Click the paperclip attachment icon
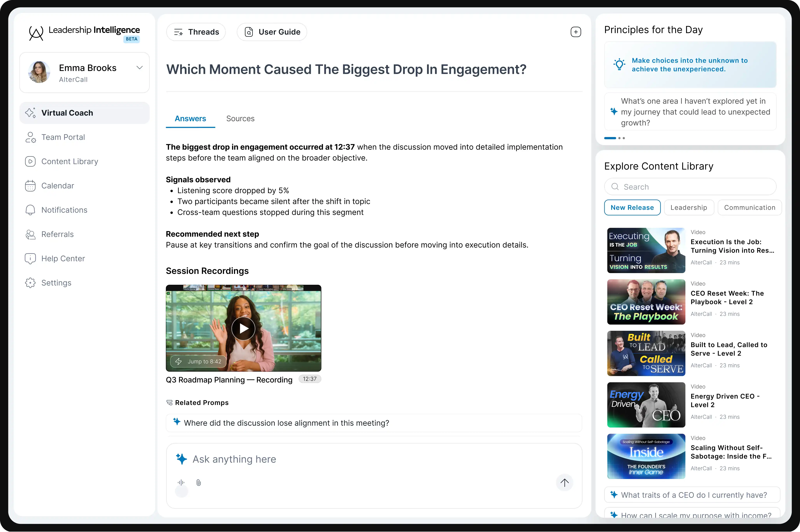The height and width of the screenshot is (532, 800). point(199,482)
